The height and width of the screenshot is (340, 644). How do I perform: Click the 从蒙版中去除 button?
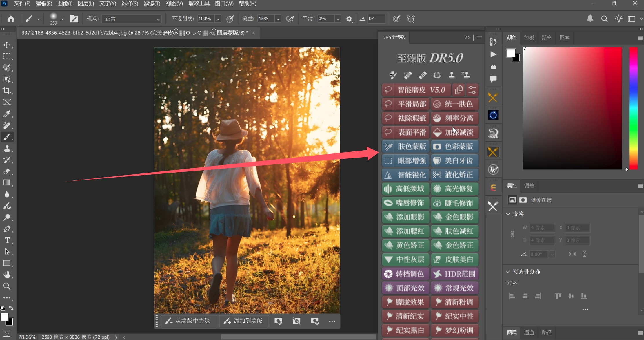click(x=188, y=321)
